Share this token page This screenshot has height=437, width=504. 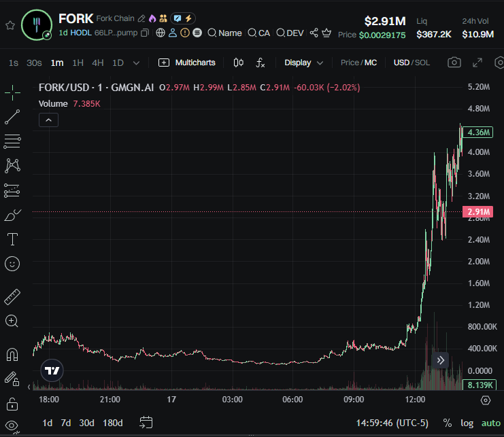(314, 33)
